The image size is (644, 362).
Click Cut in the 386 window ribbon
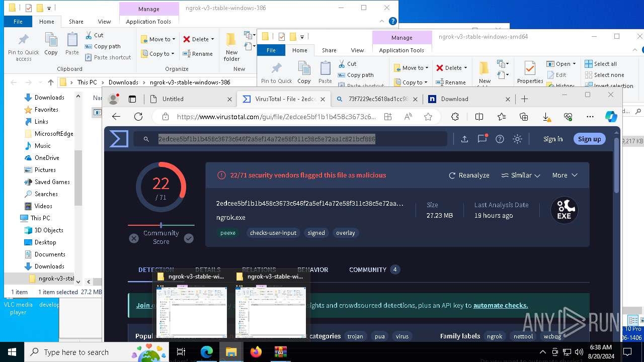pos(95,35)
